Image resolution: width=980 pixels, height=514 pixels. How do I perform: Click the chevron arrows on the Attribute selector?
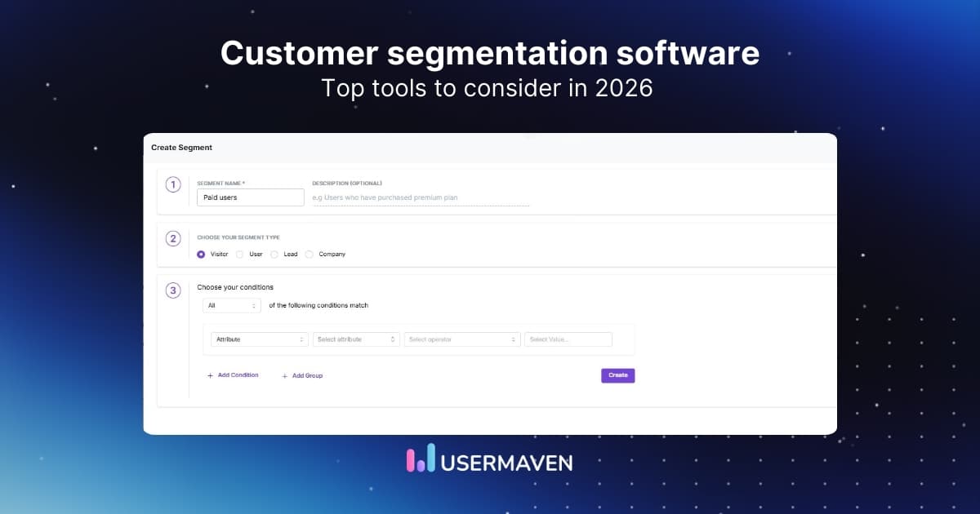point(300,339)
